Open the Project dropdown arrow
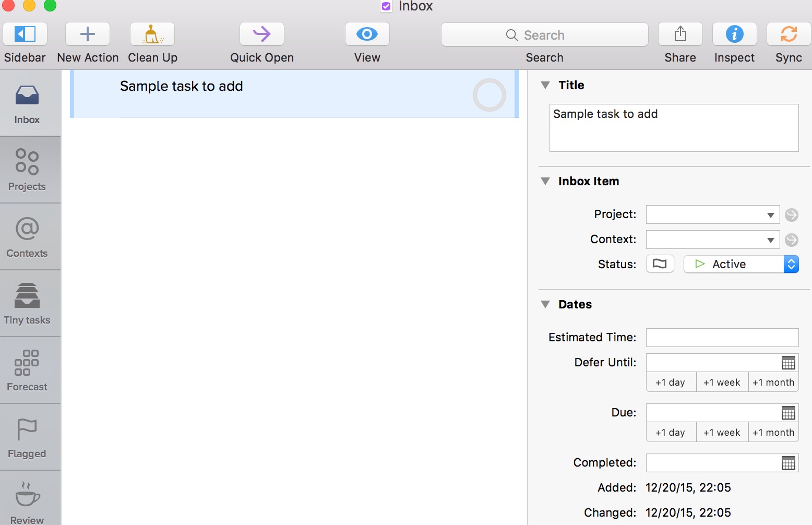The image size is (812, 525). pos(771,215)
